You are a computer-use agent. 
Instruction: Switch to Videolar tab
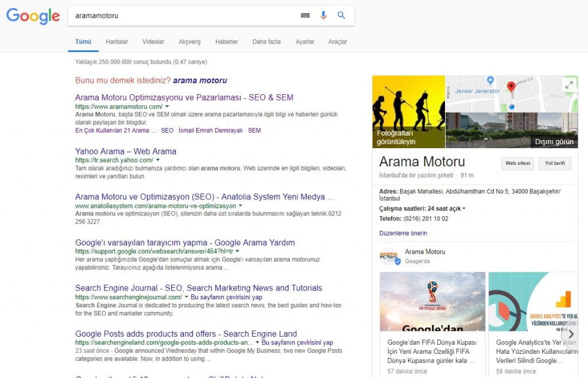coord(153,41)
